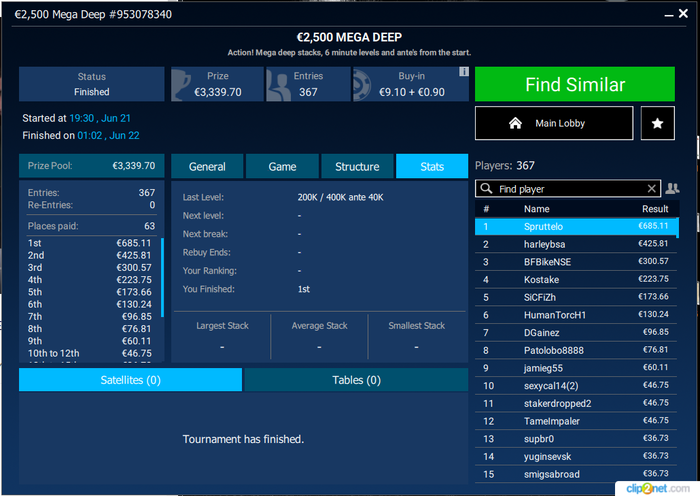Show the Satellites (0) tab
700x496 pixels.
tap(130, 380)
